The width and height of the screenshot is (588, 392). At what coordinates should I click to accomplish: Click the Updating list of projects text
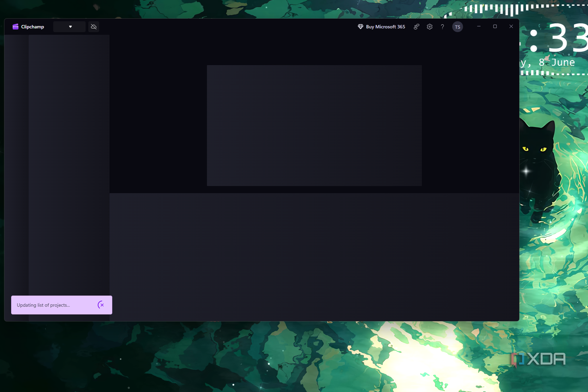point(43,305)
